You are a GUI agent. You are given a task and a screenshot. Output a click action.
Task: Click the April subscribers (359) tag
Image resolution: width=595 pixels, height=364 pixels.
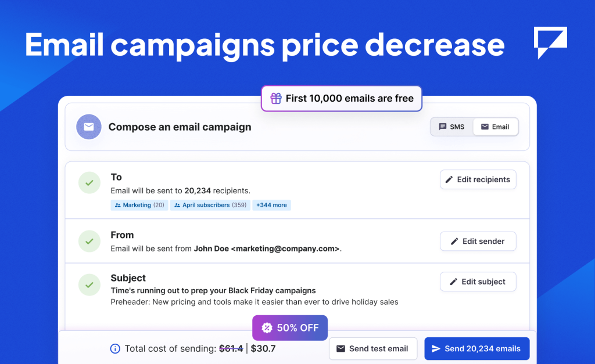[x=210, y=205]
